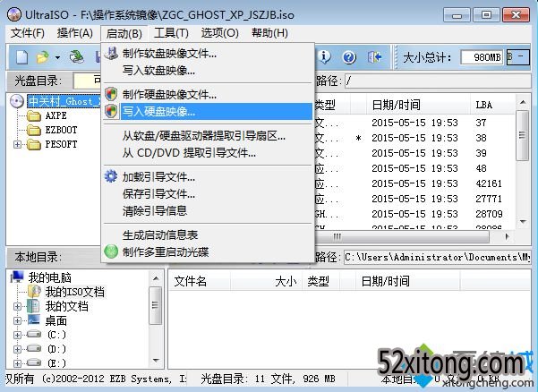Choose 保存引导文件... menu entry

coord(209,194)
